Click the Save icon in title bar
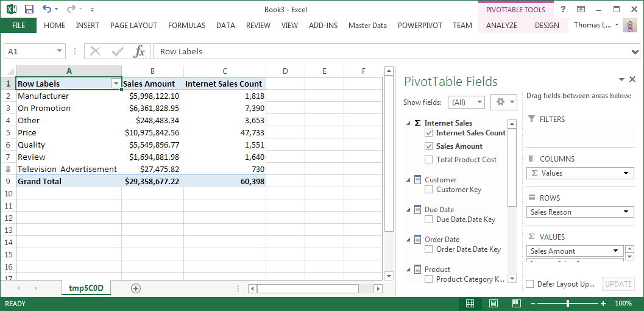The image size is (644, 311). pyautogui.click(x=29, y=9)
